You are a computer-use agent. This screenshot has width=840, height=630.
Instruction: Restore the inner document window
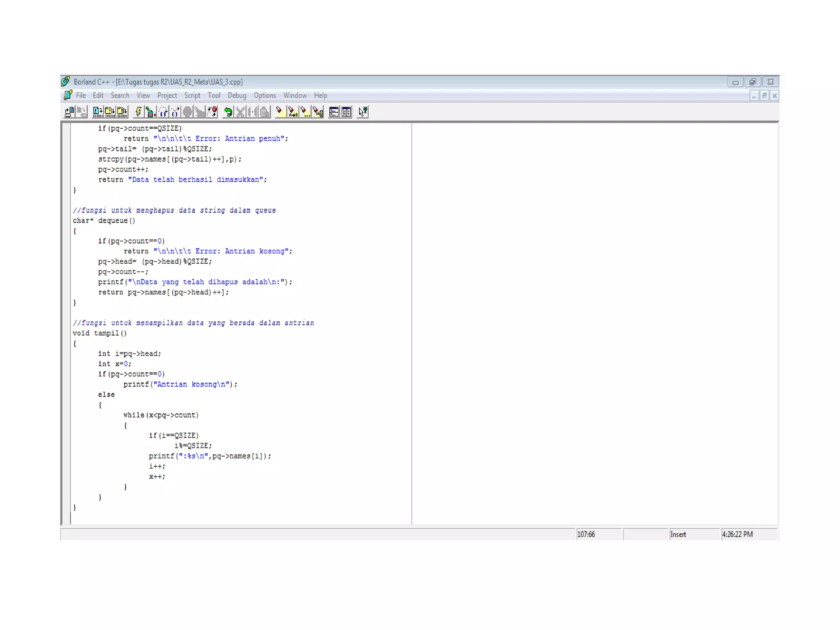764,96
